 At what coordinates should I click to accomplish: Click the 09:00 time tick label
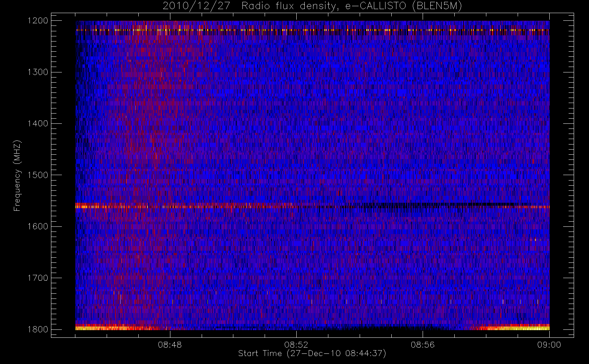click(549, 345)
